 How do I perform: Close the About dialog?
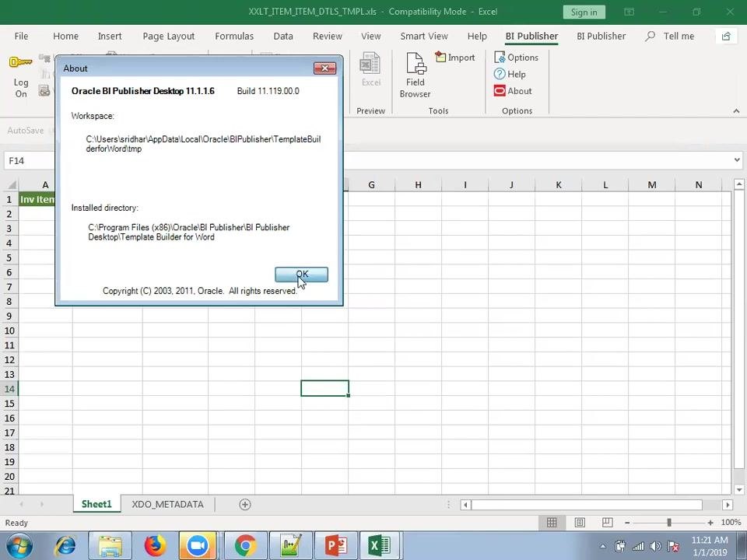pos(325,68)
